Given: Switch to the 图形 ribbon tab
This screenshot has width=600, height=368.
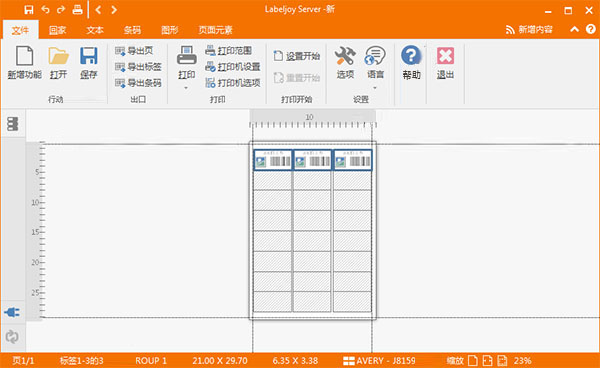Looking at the screenshot, I should click(170, 30).
